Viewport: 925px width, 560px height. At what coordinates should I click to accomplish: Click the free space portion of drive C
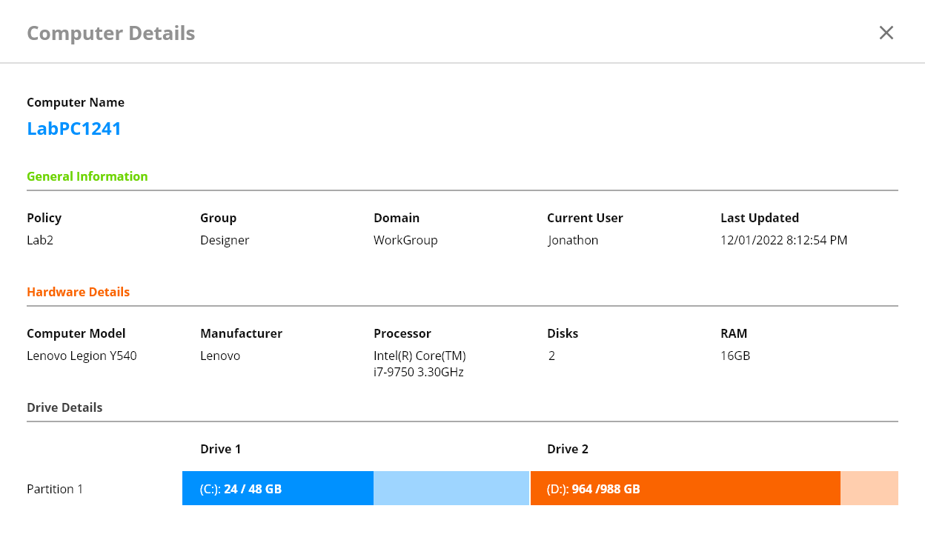451,489
